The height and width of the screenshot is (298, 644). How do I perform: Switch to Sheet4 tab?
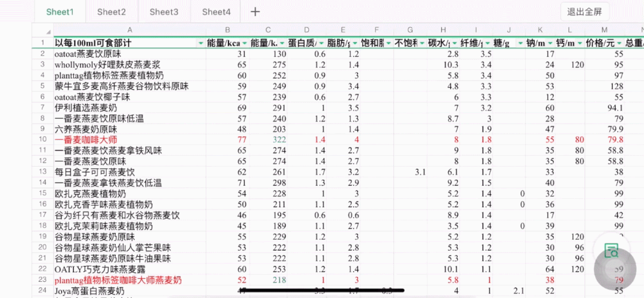pyautogui.click(x=216, y=12)
